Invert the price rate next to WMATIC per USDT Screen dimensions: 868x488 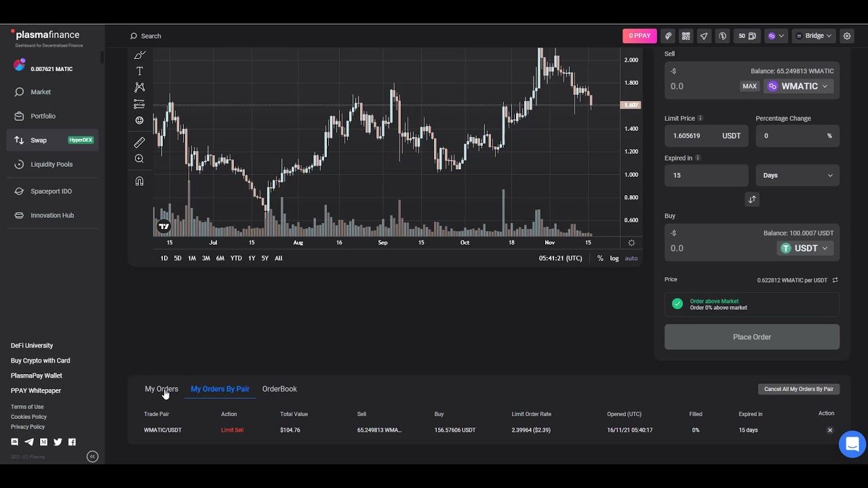835,280
